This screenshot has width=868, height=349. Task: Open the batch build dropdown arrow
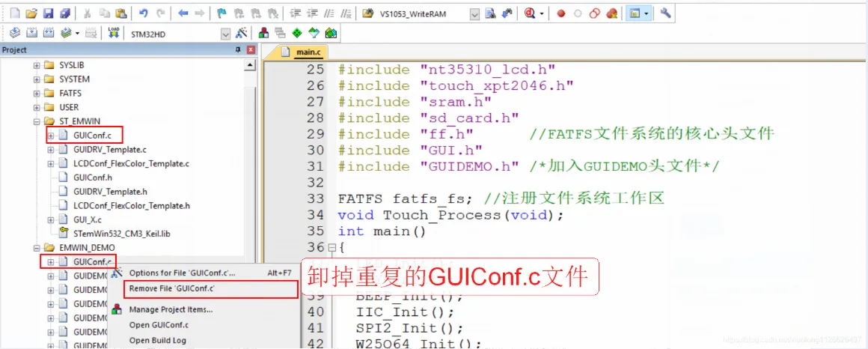pyautogui.click(x=77, y=33)
